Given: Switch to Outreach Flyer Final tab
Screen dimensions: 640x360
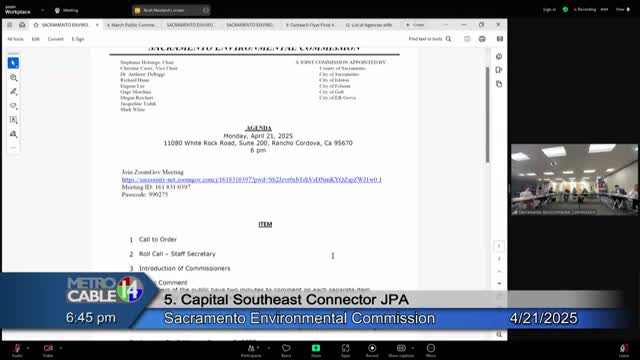Looking at the screenshot, I should (x=310, y=25).
